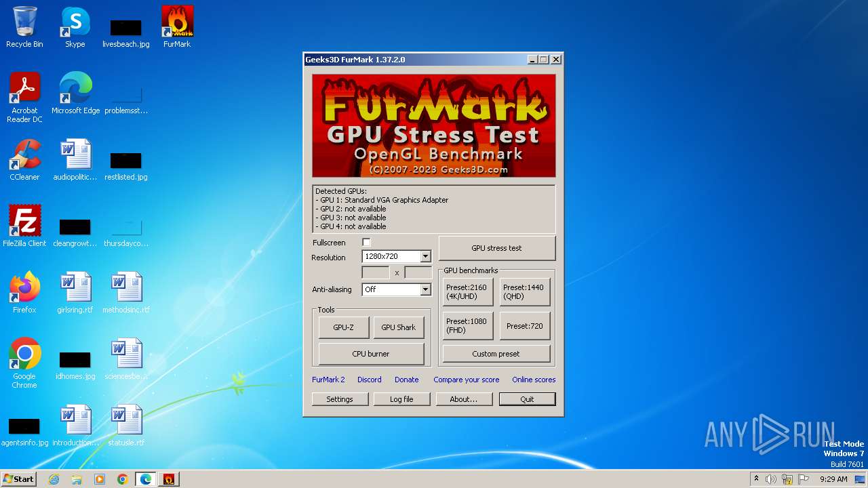Quit FurMark
The height and width of the screenshot is (488, 868).
[528, 399]
